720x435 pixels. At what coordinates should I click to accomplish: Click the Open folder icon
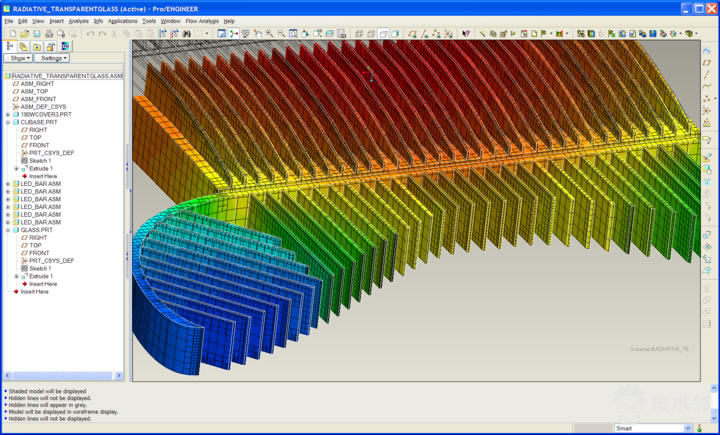23,33
